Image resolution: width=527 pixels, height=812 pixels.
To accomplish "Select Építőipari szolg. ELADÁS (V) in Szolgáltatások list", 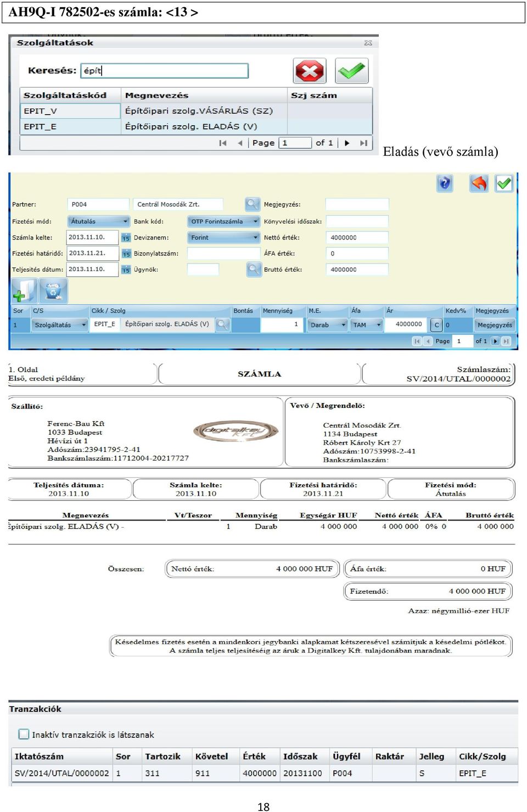I will tap(191, 126).
